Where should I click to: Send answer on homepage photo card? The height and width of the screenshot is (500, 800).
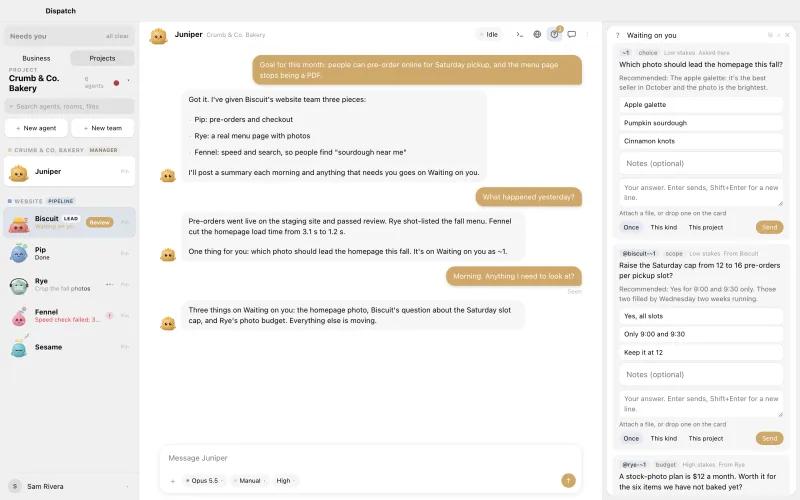coord(769,228)
